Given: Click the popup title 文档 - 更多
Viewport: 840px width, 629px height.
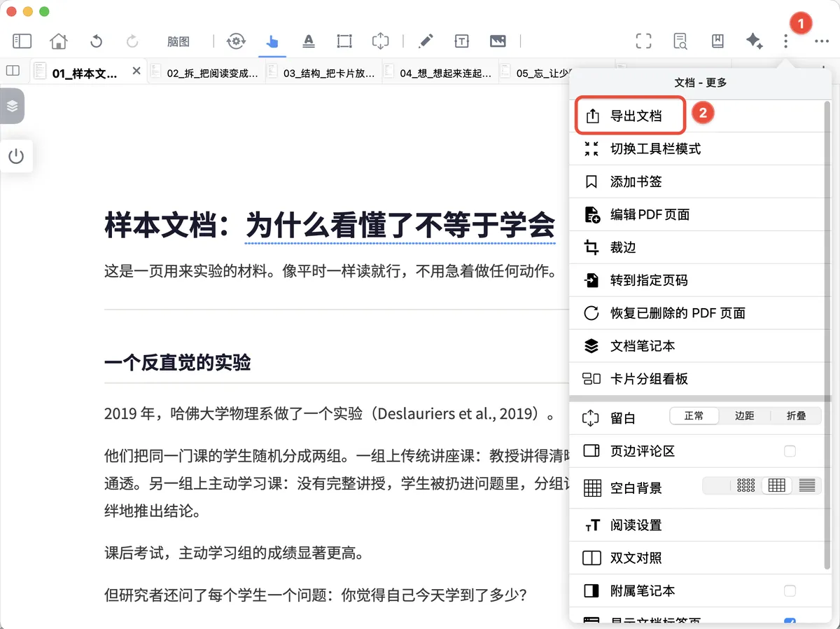Looking at the screenshot, I should (x=700, y=83).
